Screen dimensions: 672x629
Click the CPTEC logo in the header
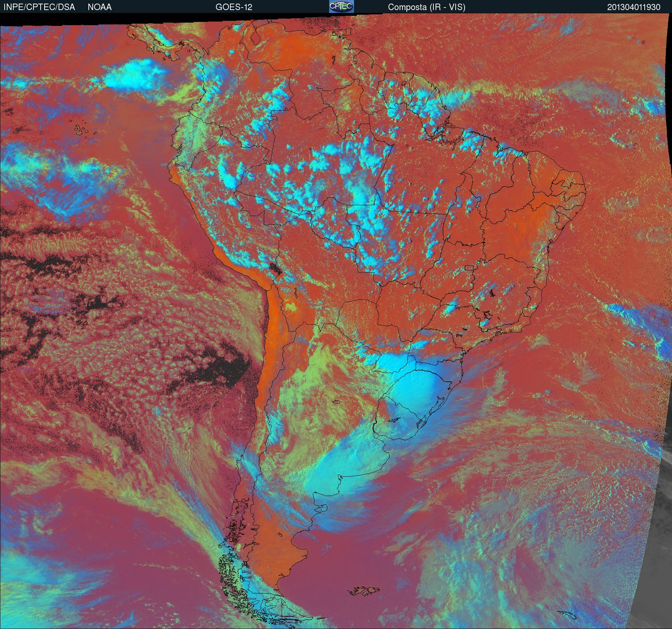point(341,6)
